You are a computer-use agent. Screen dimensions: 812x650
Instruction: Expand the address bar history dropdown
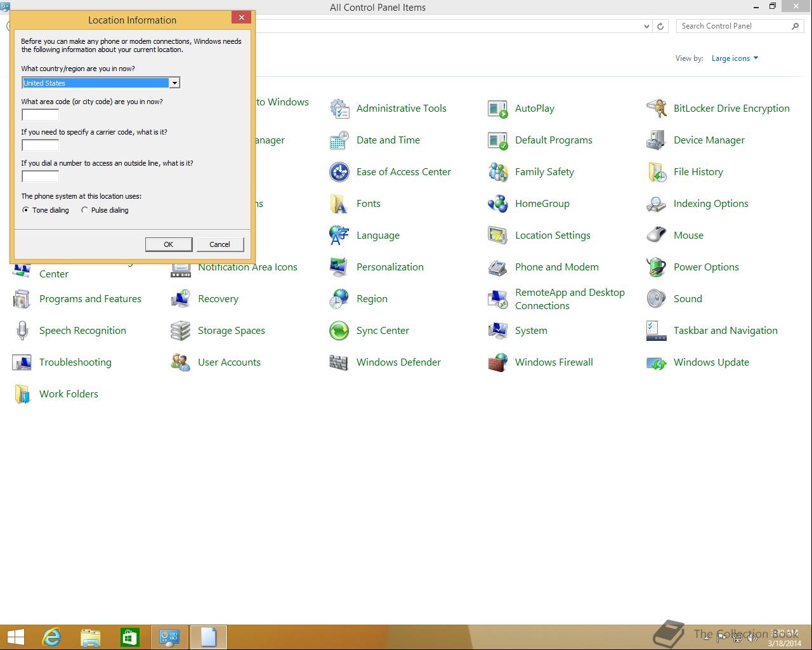point(646,26)
